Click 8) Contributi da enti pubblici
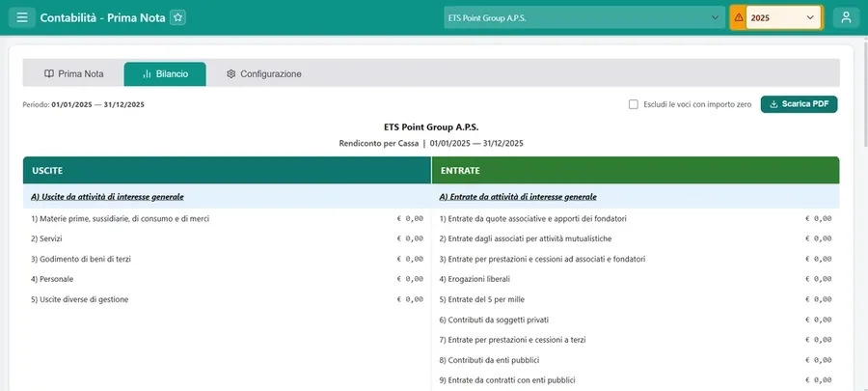This screenshot has width=868, height=391. (x=636, y=360)
